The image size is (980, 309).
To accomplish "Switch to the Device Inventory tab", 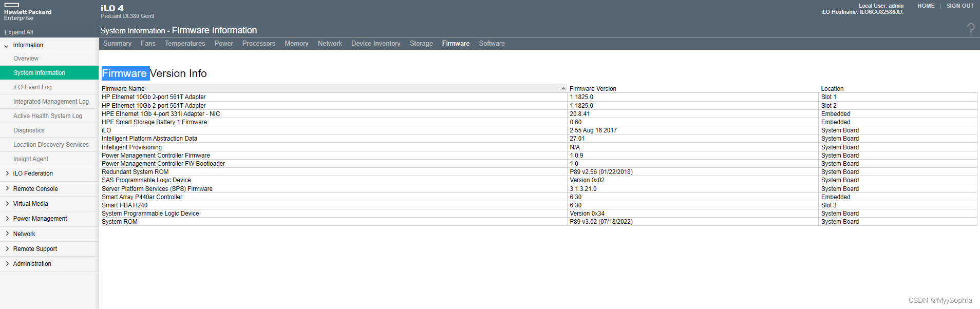I will click(376, 44).
